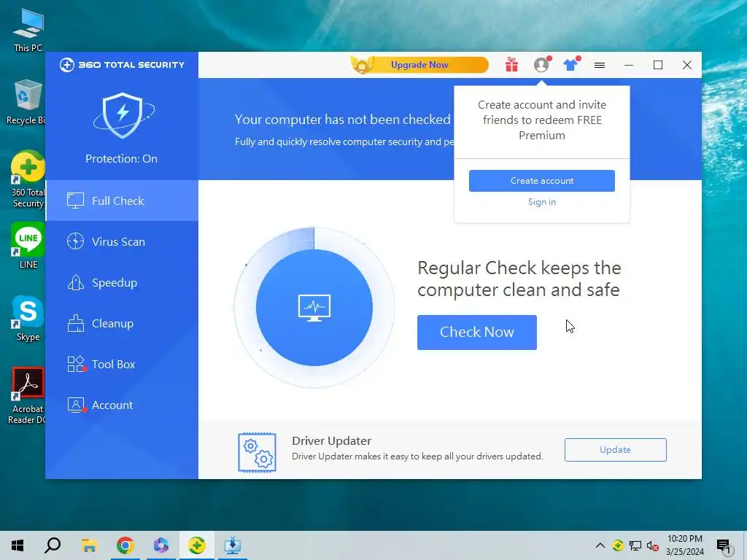Image resolution: width=747 pixels, height=560 pixels.
Task: Open the notification center icon
Action: [724, 547]
